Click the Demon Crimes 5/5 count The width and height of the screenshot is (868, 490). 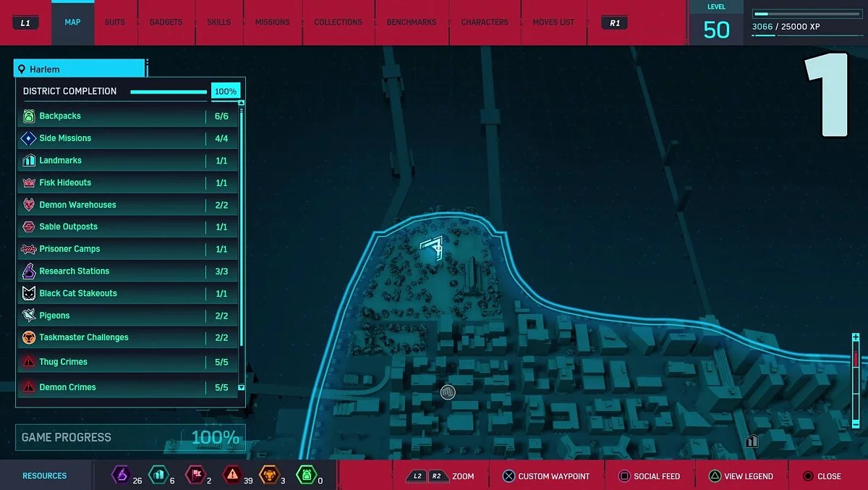pos(221,387)
